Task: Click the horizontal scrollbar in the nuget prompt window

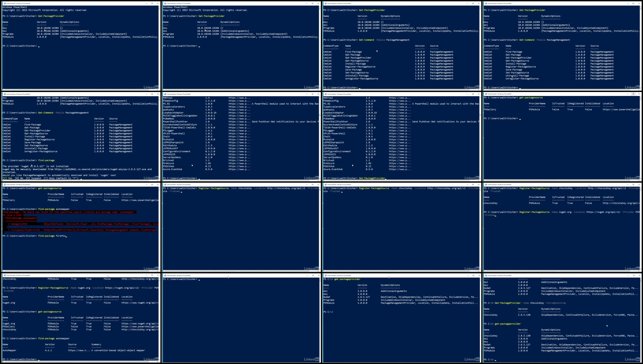Action: click(80, 180)
